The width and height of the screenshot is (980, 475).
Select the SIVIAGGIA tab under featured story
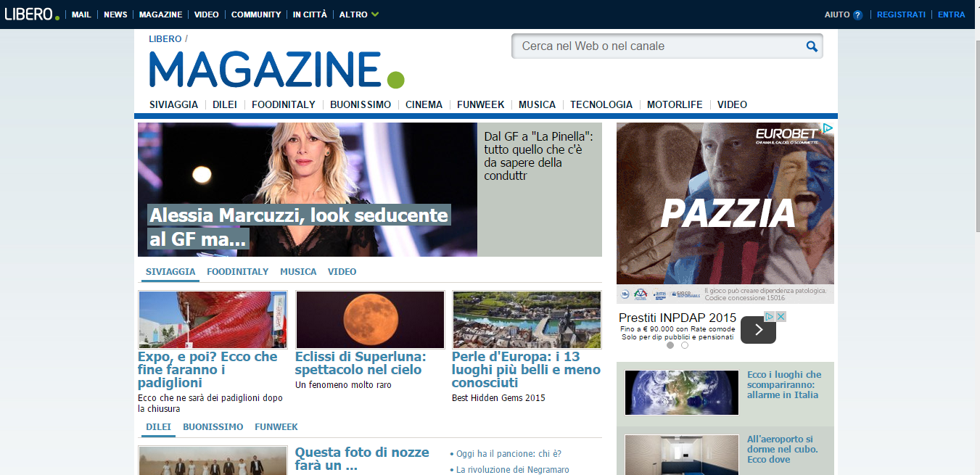[170, 272]
